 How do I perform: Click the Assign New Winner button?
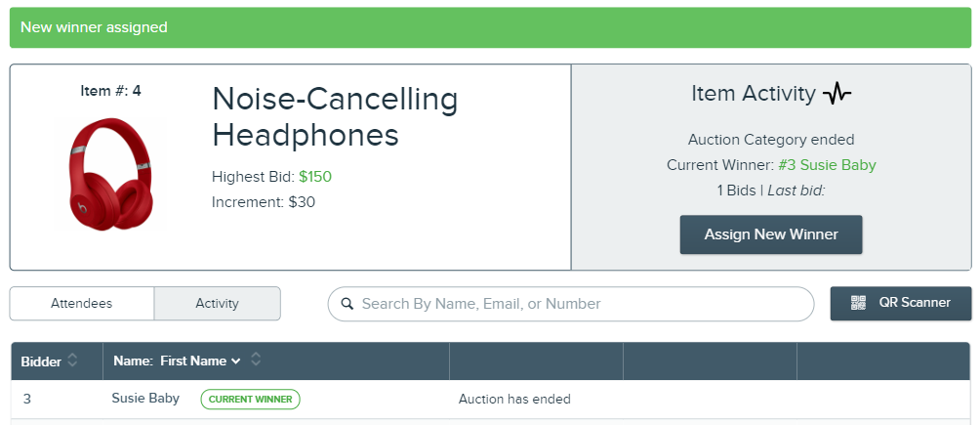tap(770, 234)
